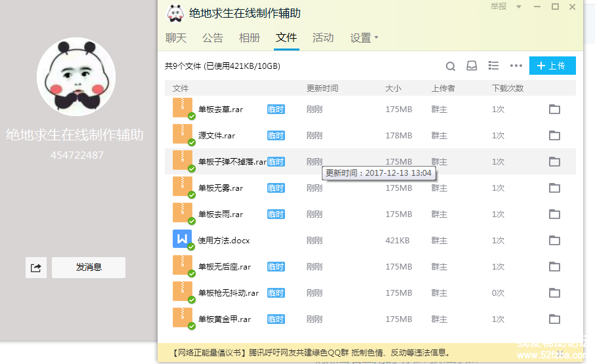Open folder for 单板黄金甲.rar
Viewport: 595px width, 364px height.
click(x=554, y=319)
